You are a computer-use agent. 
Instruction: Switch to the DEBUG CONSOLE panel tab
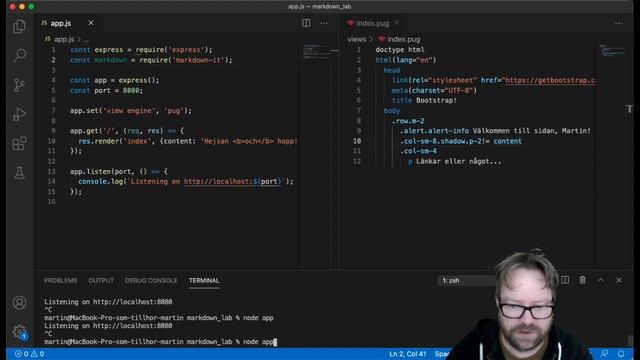151,281
